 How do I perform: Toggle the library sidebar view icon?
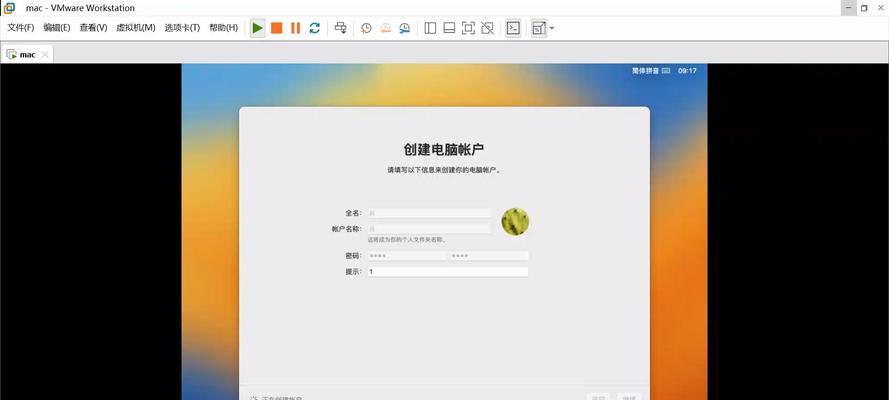[430, 28]
